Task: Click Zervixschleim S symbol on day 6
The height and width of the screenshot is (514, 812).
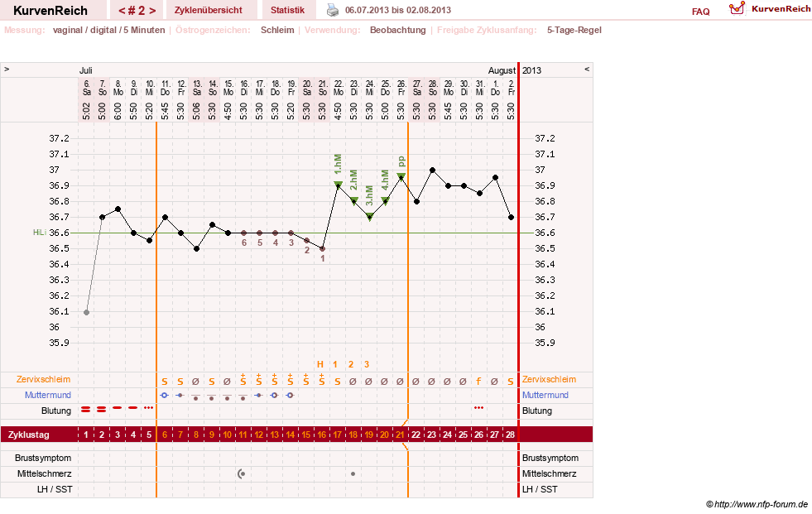Action: (165, 382)
